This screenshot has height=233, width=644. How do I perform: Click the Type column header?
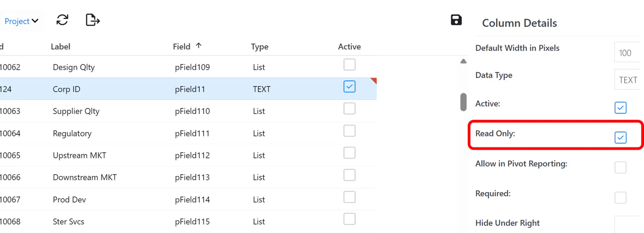click(260, 47)
